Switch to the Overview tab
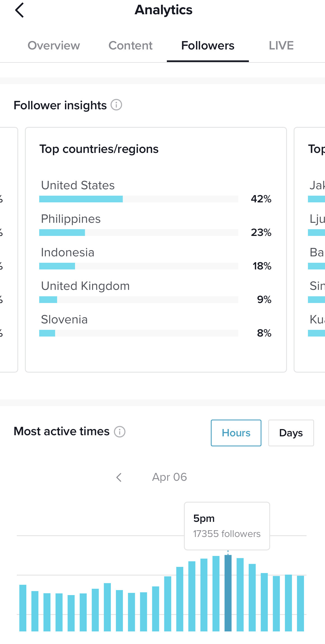The height and width of the screenshot is (644, 325). 54,46
